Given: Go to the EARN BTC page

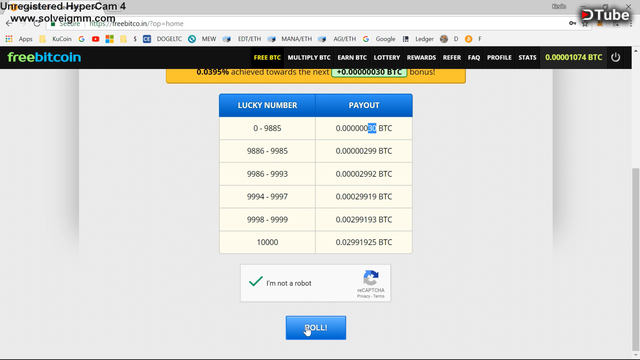Looking at the screenshot, I should [352, 58].
